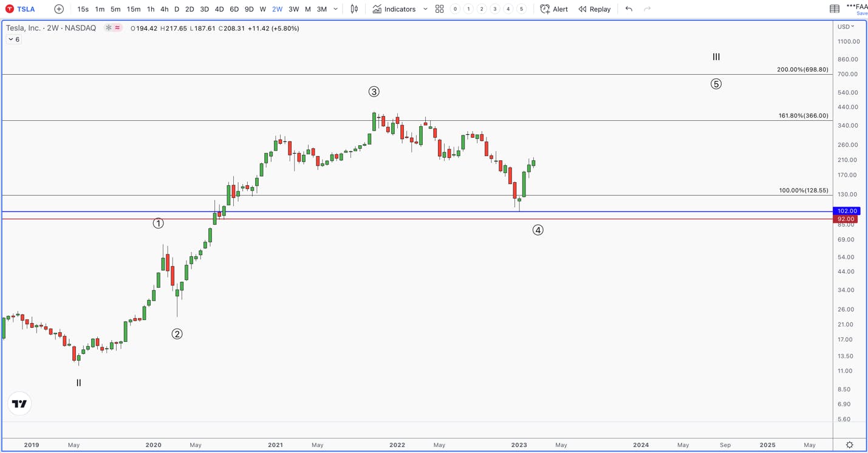
Task: Add symbol to compare with plus icon
Action: click(59, 9)
